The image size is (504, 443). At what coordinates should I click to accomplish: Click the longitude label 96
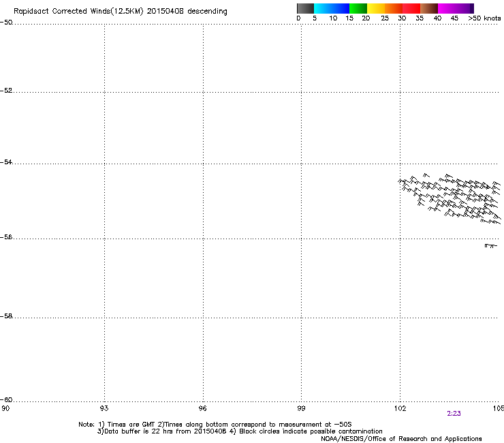(x=203, y=408)
